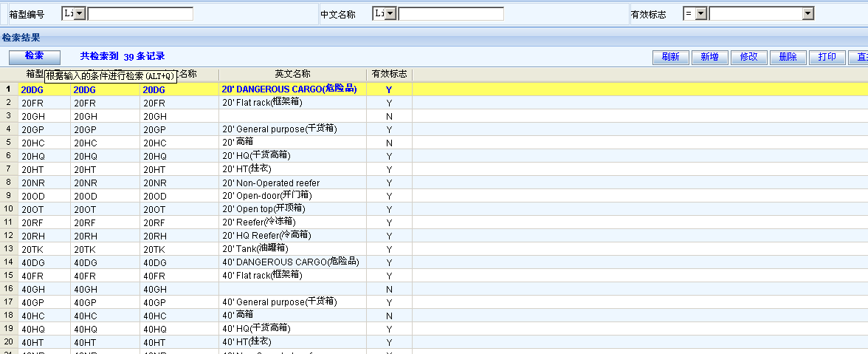Click the 有效标志 column header
868x354 pixels.
pos(389,75)
